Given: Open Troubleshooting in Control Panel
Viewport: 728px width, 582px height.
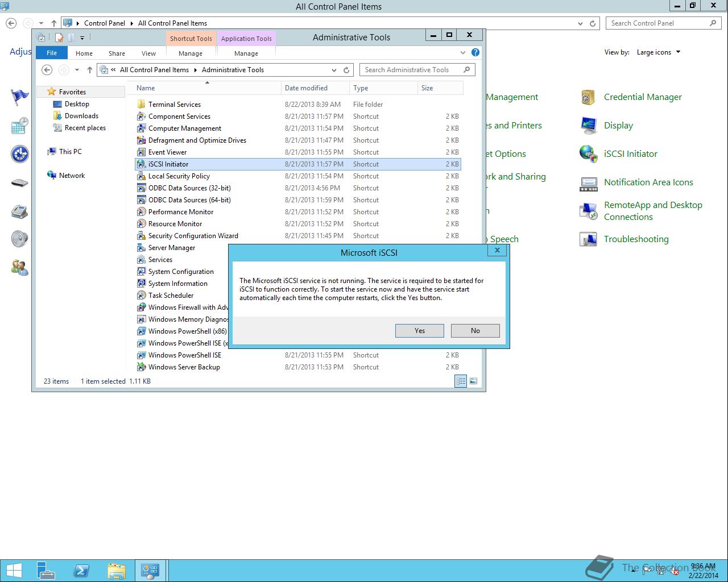Looking at the screenshot, I should (636, 239).
